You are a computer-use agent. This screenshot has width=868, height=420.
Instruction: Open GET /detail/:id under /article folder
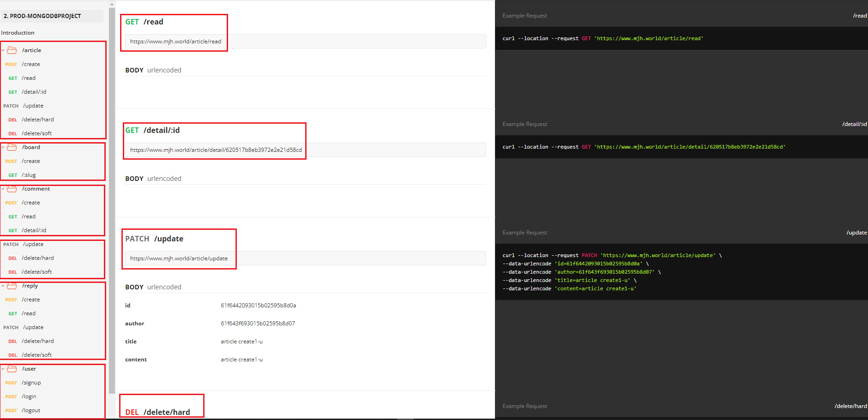27,92
